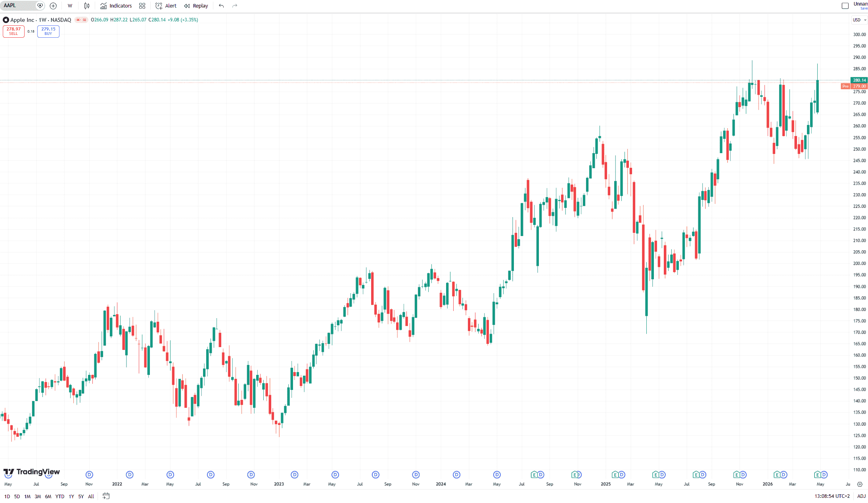
Task: Click dividend marker near Nov 2023
Action: (x=416, y=475)
